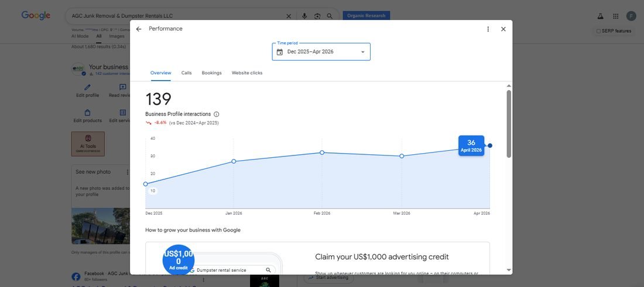The image size is (644, 287).
Task: Open the AI Tools card
Action: [88, 144]
